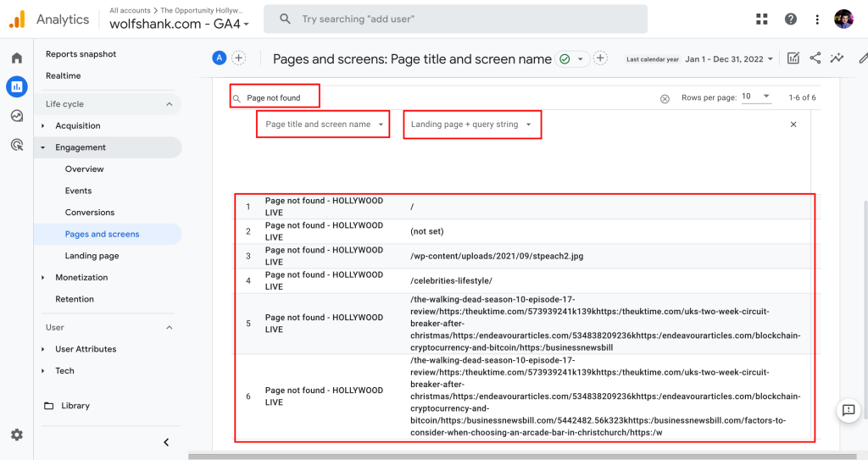Screen dimensions: 868x460
Task: Click the search magnifier in top bar
Action: click(x=285, y=19)
